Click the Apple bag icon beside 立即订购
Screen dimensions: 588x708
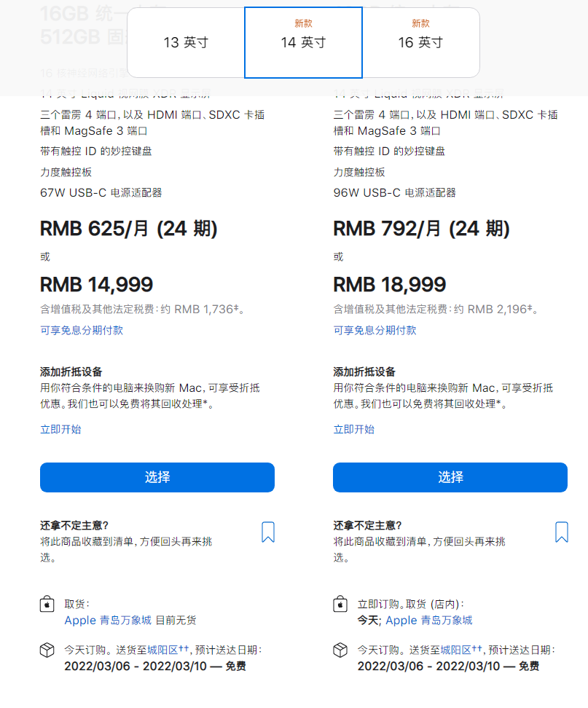(x=340, y=605)
